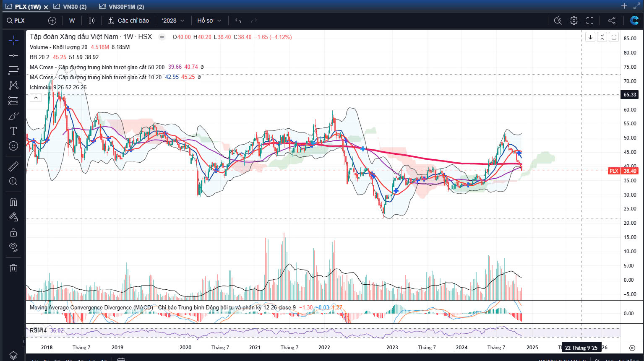Expand the Hồ sơ dropdown
Image resolution: width=644 pixels, height=361 pixels.
209,21
